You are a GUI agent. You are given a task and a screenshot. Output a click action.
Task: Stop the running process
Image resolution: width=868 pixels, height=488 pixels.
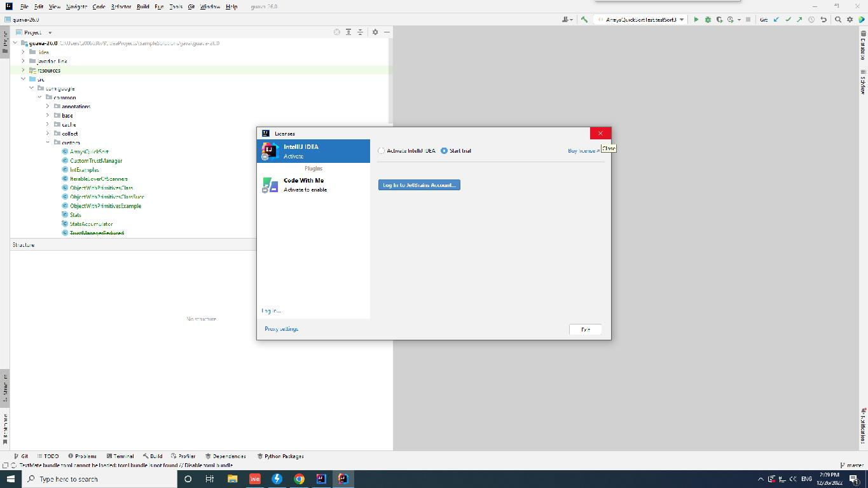click(748, 20)
